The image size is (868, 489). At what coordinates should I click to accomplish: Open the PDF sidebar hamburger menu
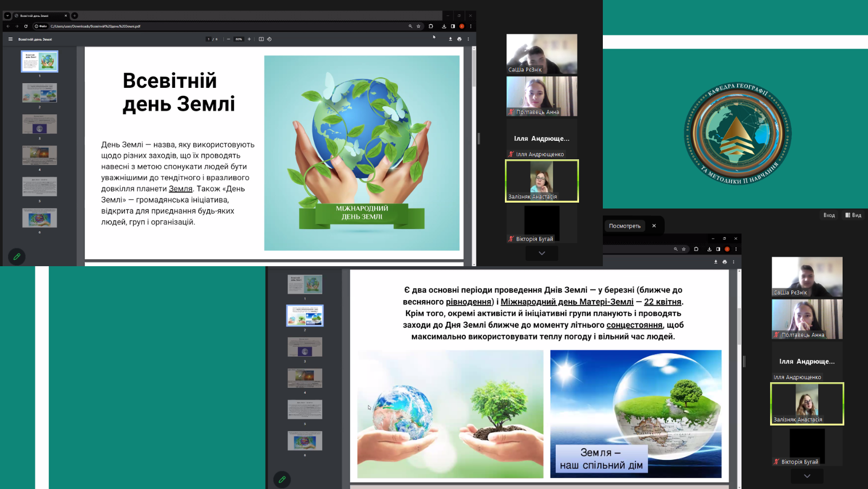pos(10,39)
